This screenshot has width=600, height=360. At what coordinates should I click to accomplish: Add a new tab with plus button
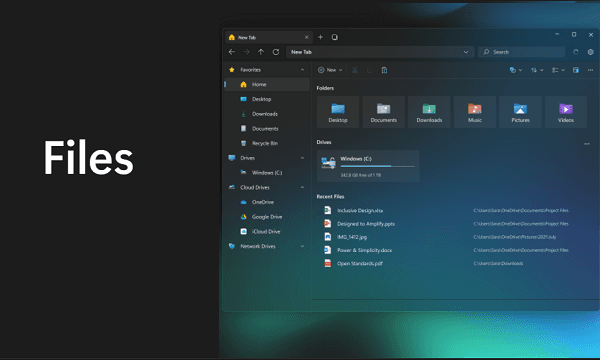point(321,37)
